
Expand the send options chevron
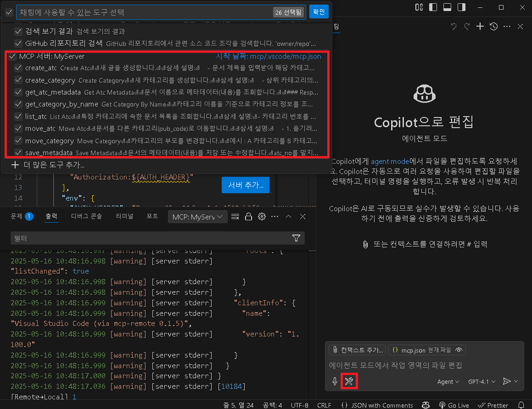tap(516, 381)
